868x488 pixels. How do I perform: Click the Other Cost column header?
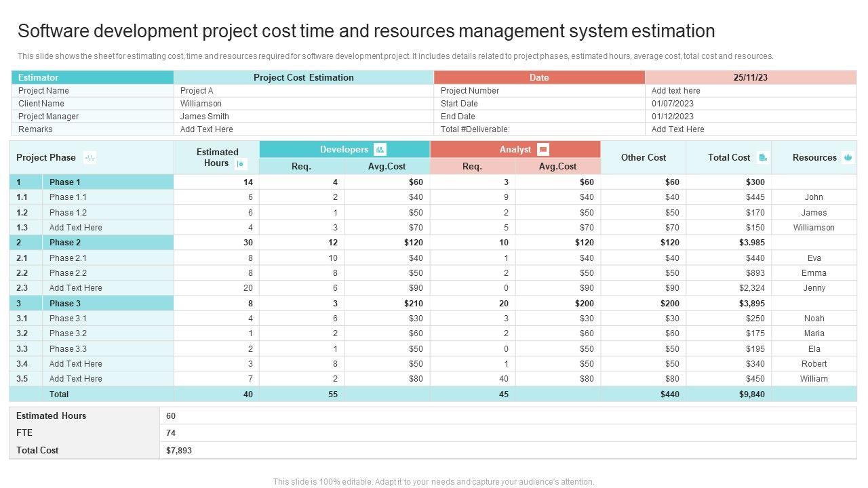tap(643, 158)
